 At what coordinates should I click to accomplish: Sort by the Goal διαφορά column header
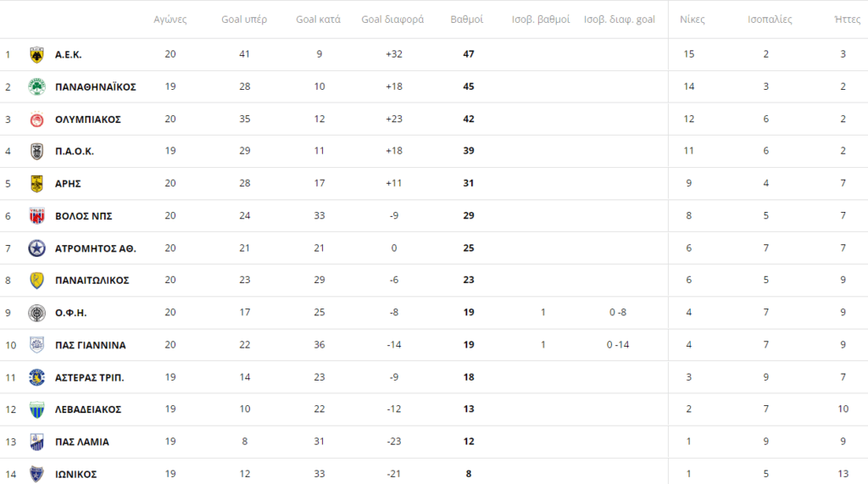(x=392, y=19)
